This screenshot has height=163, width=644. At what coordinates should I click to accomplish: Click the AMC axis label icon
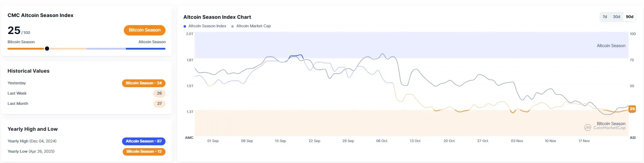pyautogui.click(x=189, y=137)
